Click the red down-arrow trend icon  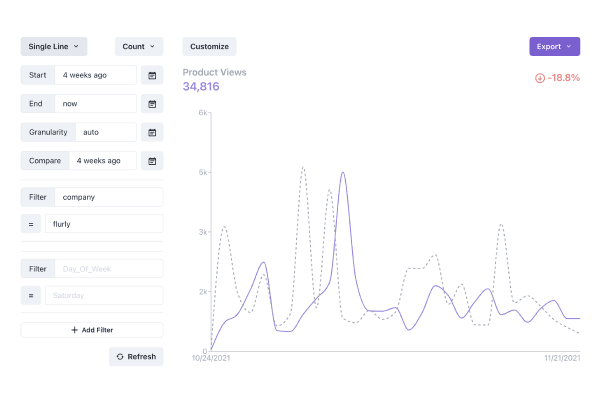pos(540,78)
